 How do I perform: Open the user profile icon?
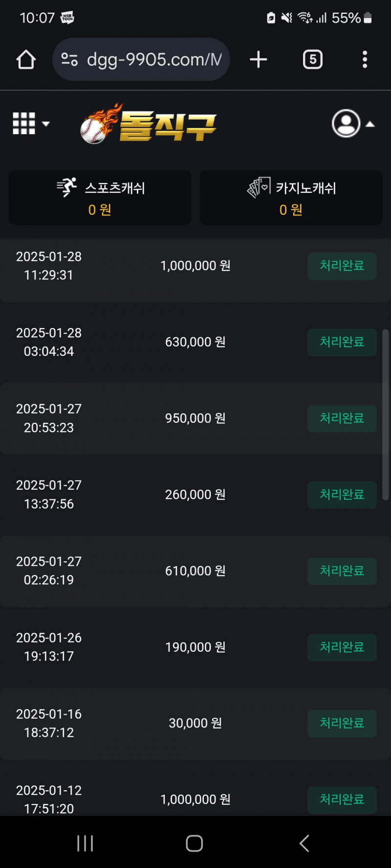346,124
